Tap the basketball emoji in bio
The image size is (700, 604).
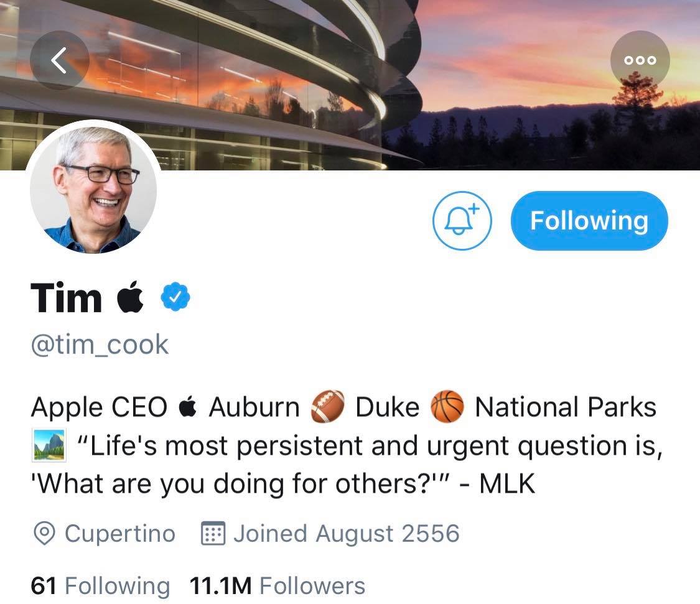tap(447, 407)
